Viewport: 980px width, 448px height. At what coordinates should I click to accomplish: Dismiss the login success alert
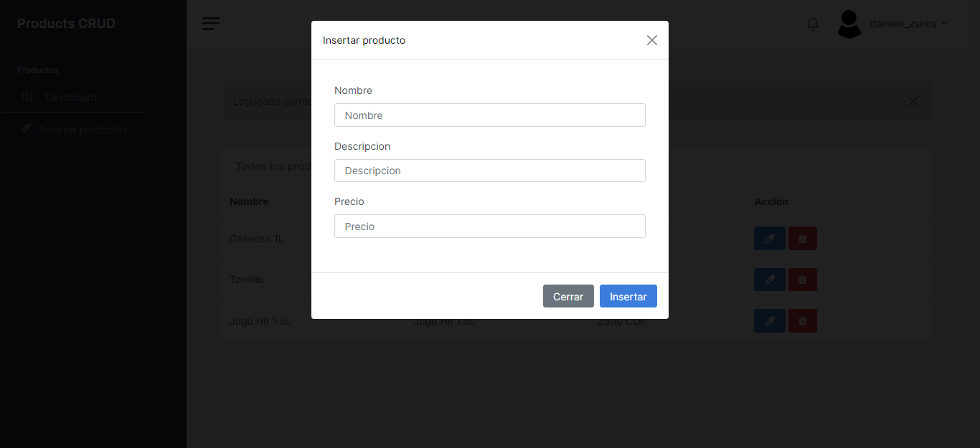click(912, 101)
